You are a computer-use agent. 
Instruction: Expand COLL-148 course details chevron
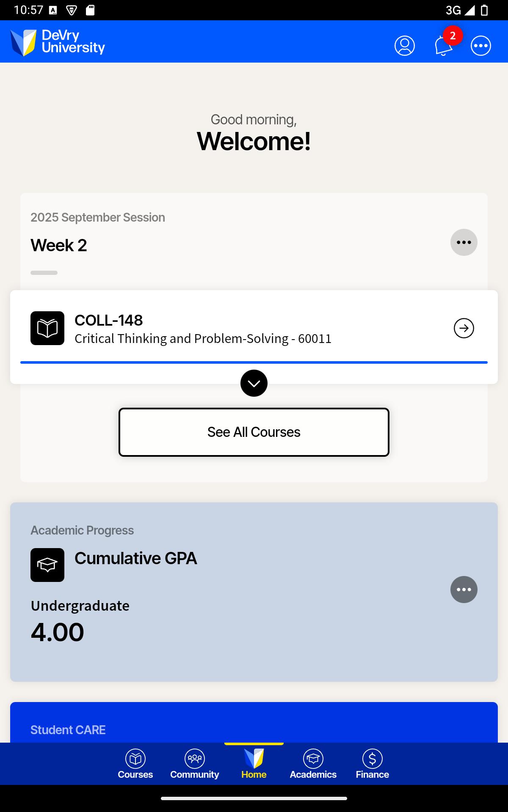pos(254,383)
